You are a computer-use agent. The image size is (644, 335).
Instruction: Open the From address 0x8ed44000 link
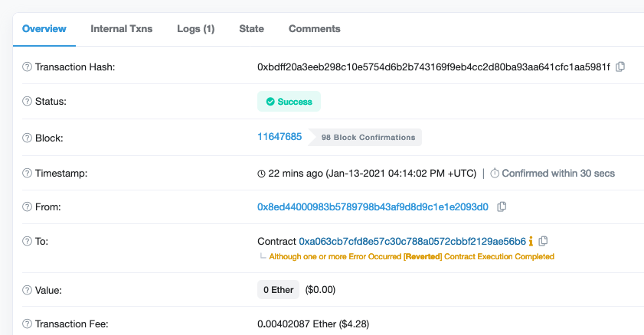click(x=373, y=207)
